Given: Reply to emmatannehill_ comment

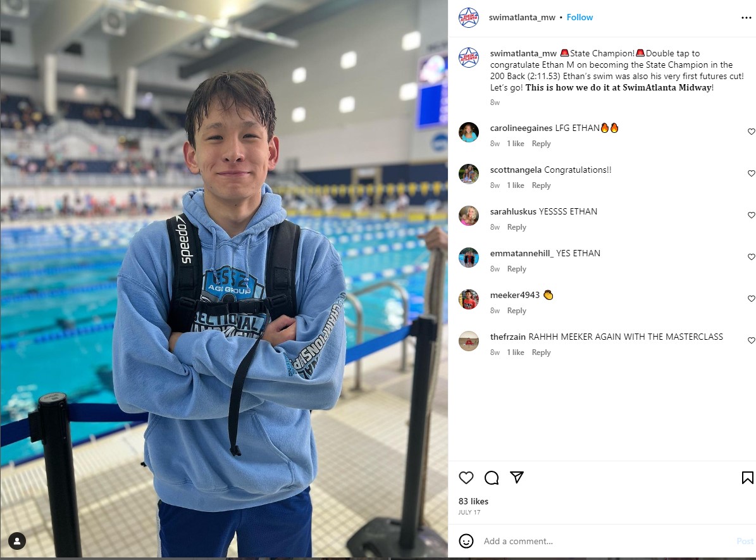Looking at the screenshot, I should point(516,269).
